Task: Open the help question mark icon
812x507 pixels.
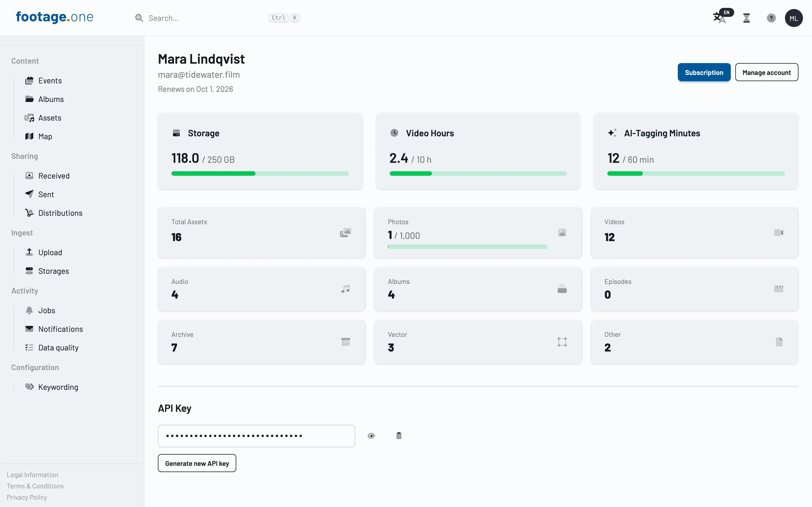Action: pos(771,18)
